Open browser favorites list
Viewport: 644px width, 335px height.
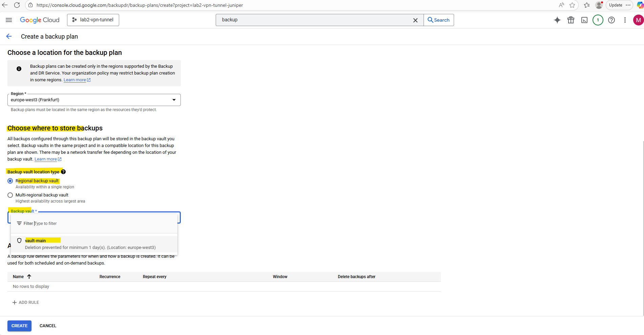point(587,5)
